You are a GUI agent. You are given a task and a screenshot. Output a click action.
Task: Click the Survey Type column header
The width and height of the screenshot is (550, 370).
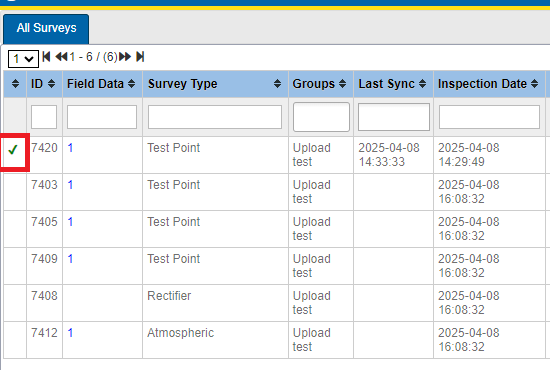[x=215, y=84]
